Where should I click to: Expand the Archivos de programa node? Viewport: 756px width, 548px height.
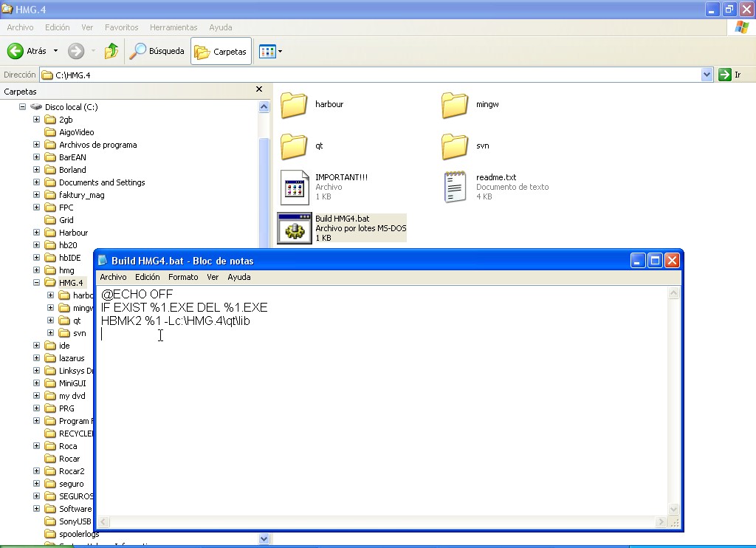point(37,144)
